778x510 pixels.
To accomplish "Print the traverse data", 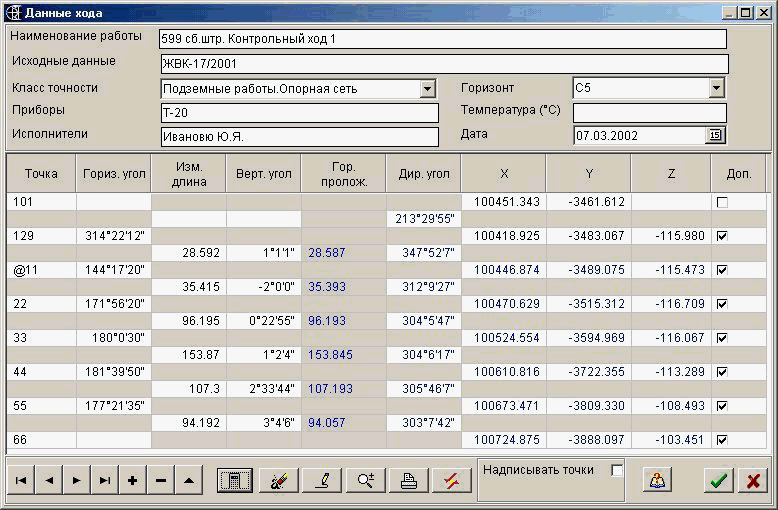I will (x=408, y=480).
